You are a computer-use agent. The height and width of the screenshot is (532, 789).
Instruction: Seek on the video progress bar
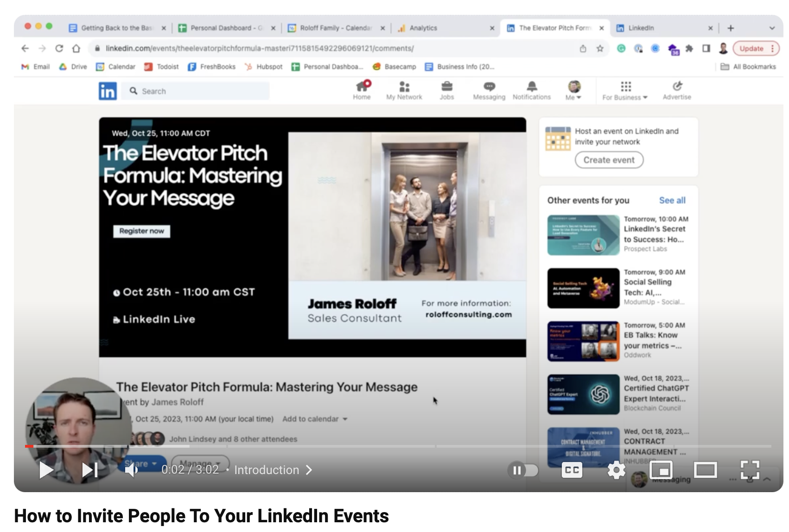tap(398, 446)
